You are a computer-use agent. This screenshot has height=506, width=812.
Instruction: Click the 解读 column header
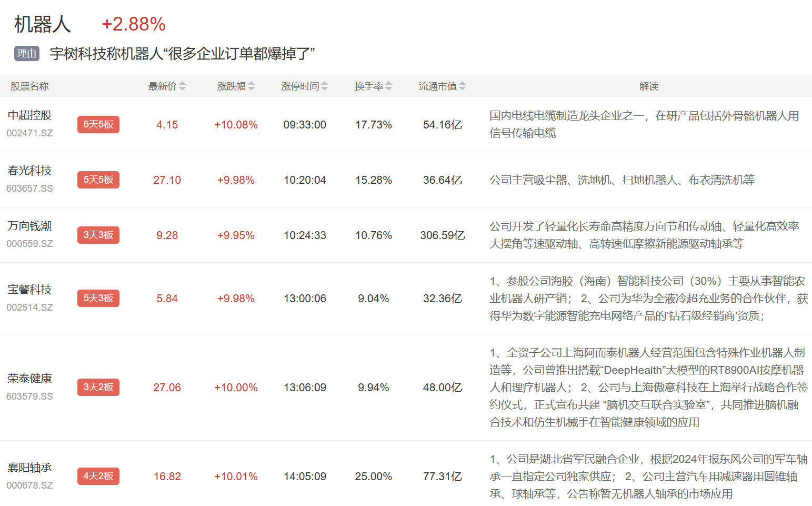click(x=649, y=86)
